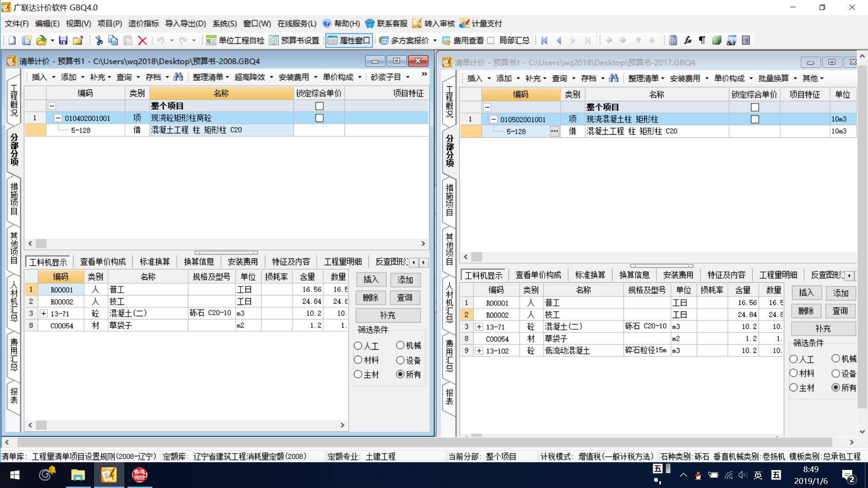Click the New document icon in toolbar
The image size is (868, 488).
click(x=12, y=41)
